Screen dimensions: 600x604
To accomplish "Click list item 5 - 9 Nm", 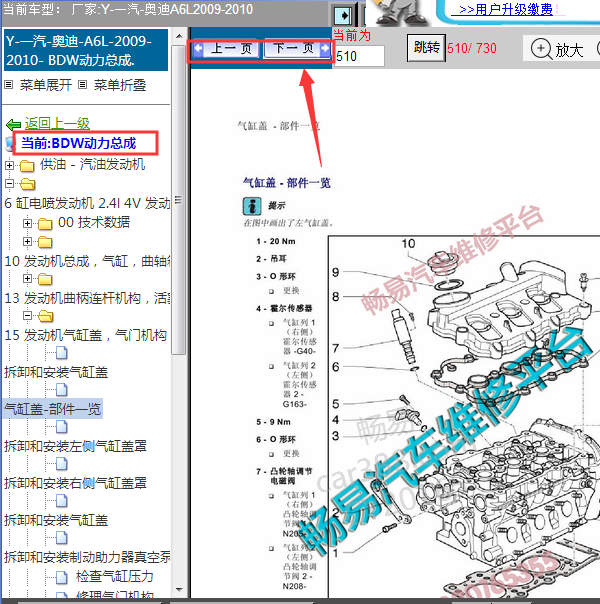I will (x=273, y=422).
